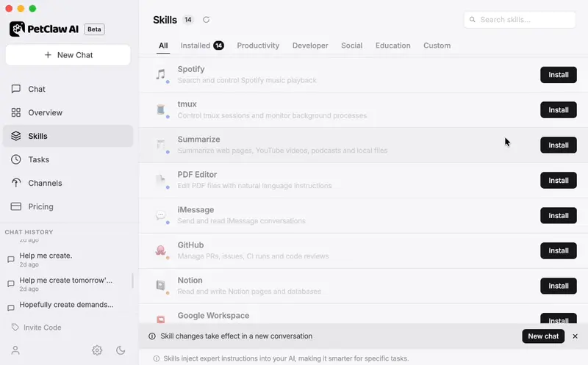588x365 pixels.
Task: Install the PDF Editor skill
Action: pos(559,180)
